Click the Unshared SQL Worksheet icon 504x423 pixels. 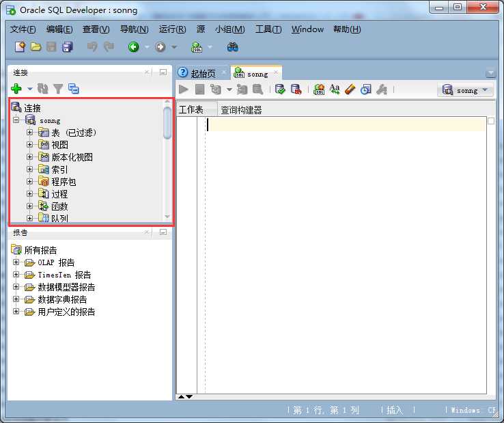point(319,90)
